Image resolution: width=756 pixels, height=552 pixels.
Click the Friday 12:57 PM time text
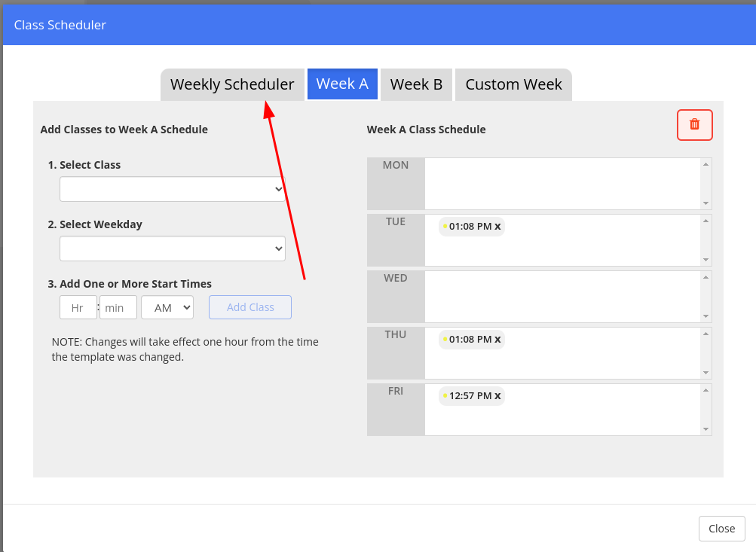point(470,396)
